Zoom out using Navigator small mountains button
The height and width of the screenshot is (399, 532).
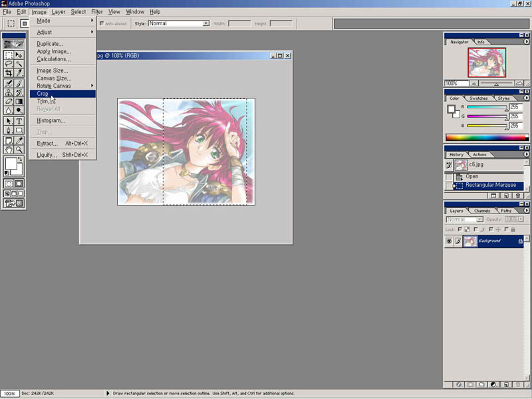[x=473, y=83]
